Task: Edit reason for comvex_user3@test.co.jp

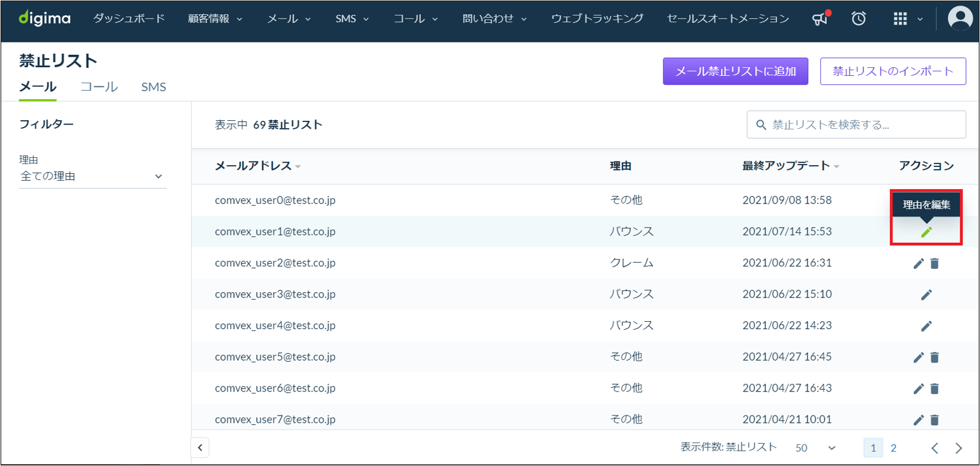Action: tap(926, 295)
